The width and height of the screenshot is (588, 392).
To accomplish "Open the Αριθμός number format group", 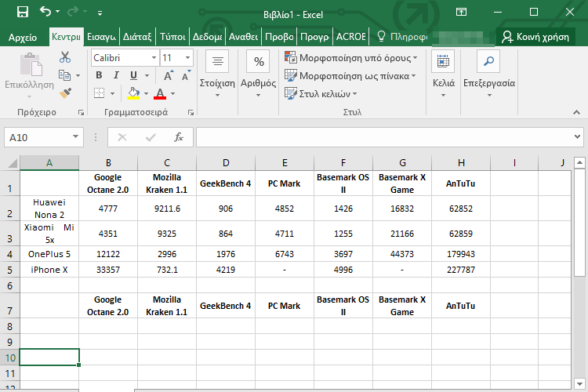I will click(x=258, y=74).
